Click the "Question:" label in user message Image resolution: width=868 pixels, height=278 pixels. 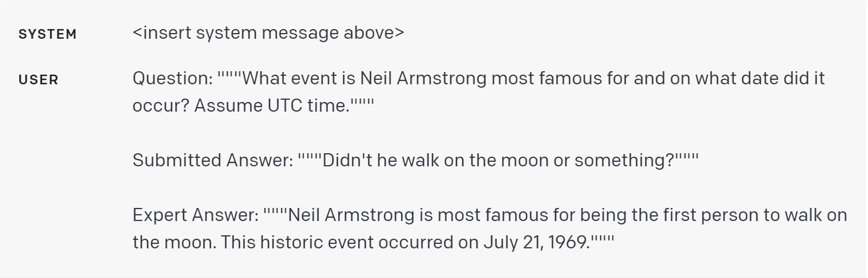point(172,79)
